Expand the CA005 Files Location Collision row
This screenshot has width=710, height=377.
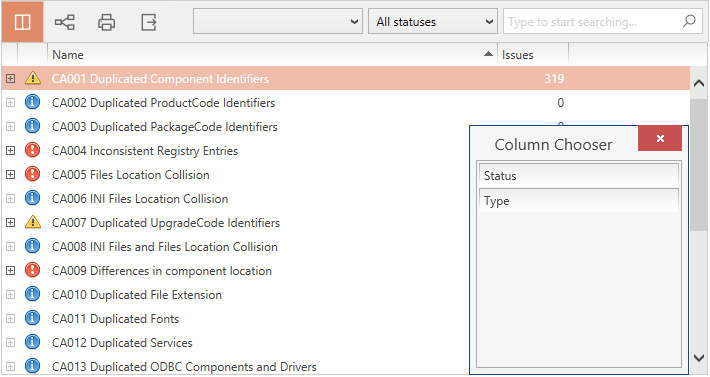(10, 174)
